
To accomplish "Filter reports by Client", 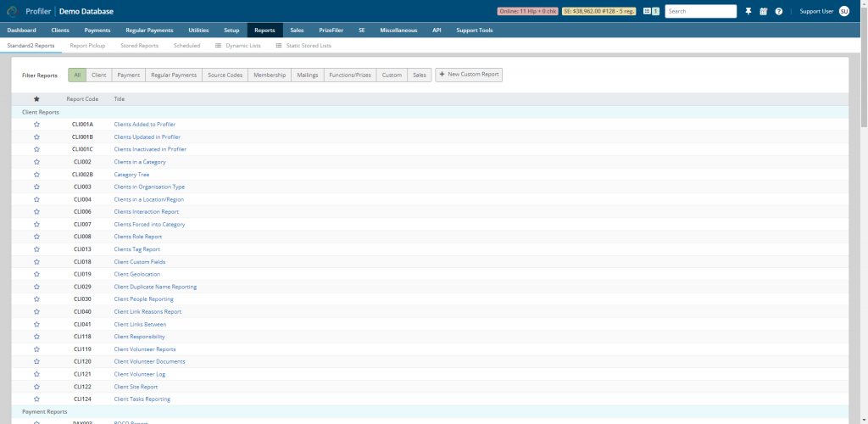I will point(99,75).
